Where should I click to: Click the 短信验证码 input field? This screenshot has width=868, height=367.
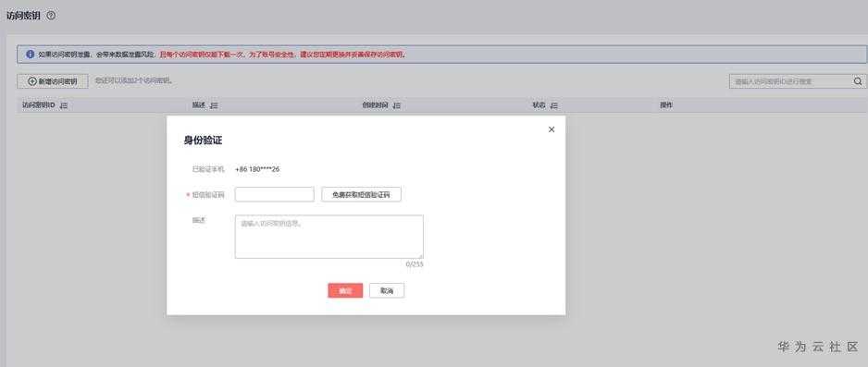point(275,194)
